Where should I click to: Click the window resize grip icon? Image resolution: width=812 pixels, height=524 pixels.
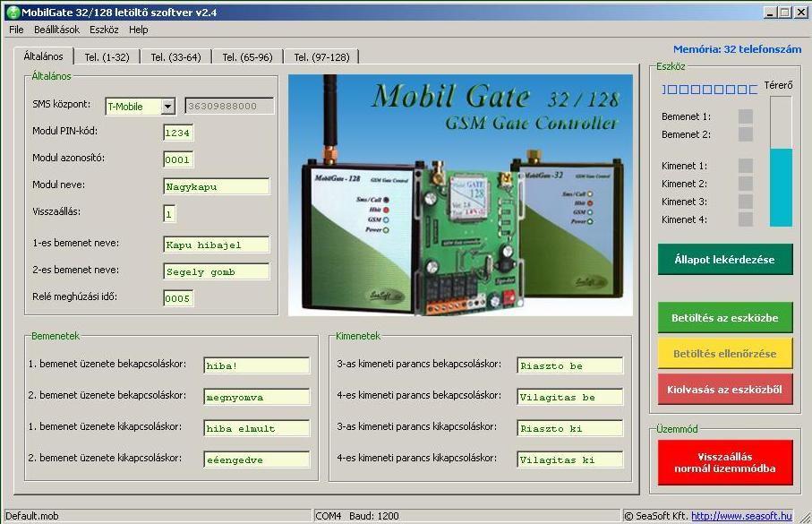tap(804, 516)
